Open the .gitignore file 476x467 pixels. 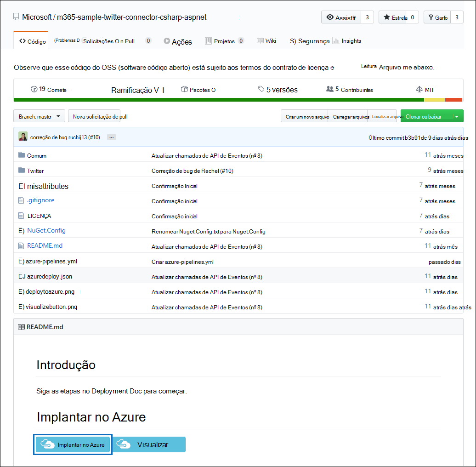[x=41, y=200]
